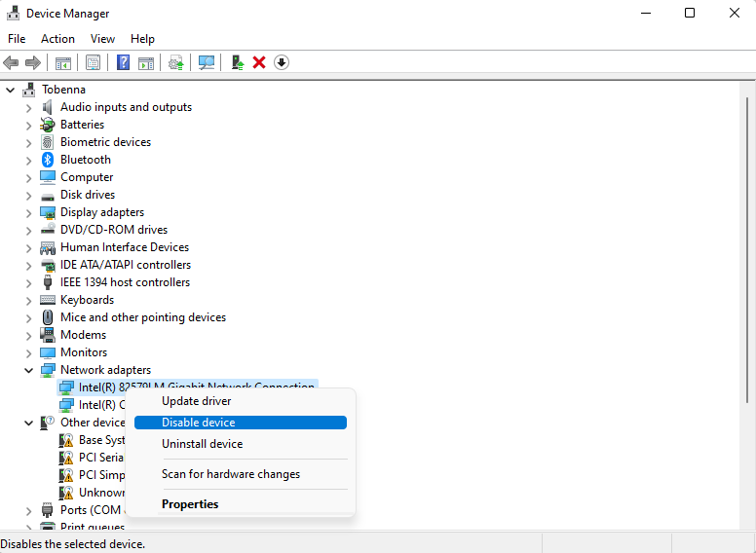The height and width of the screenshot is (553, 756).
Task: Expand the IDE ATA/ATAPI controllers node
Action: [28, 265]
